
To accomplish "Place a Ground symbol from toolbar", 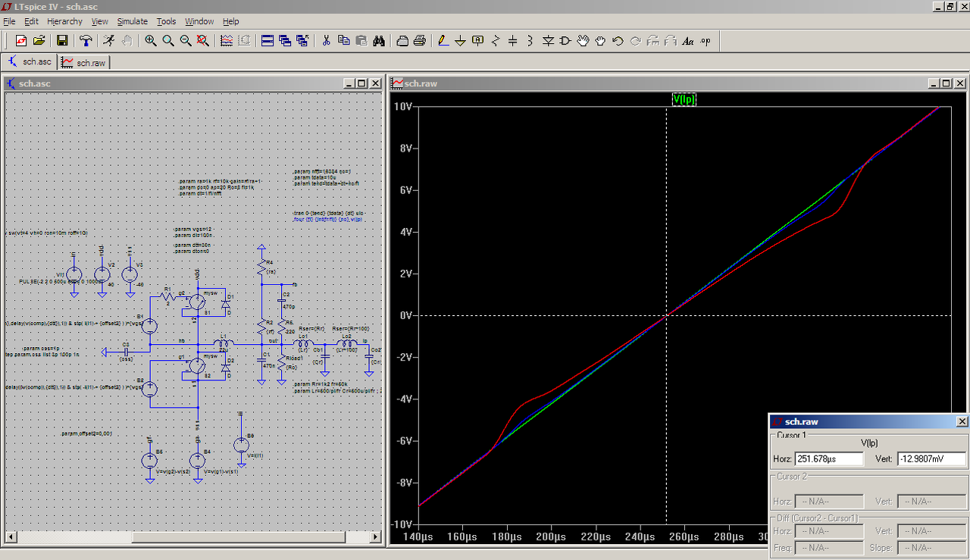I will pyautogui.click(x=460, y=41).
